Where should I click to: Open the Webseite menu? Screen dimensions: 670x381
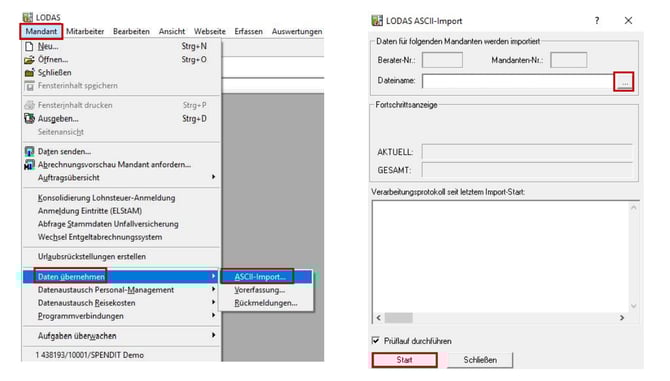point(210,32)
